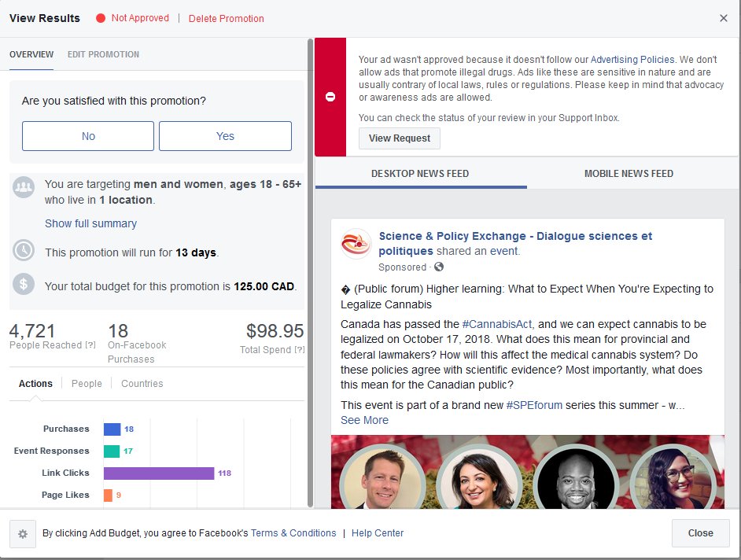The width and height of the screenshot is (741, 560).
Task: Show the Countries results tab
Action: click(x=142, y=383)
